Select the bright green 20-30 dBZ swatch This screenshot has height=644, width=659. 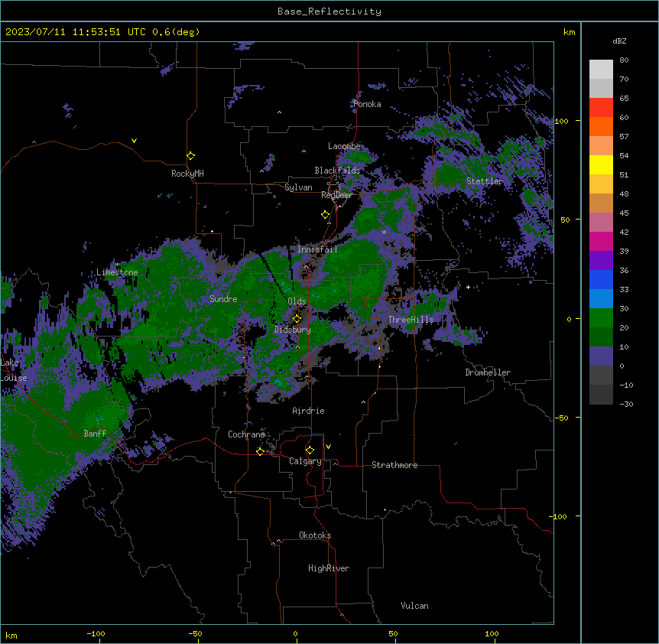[x=601, y=318]
